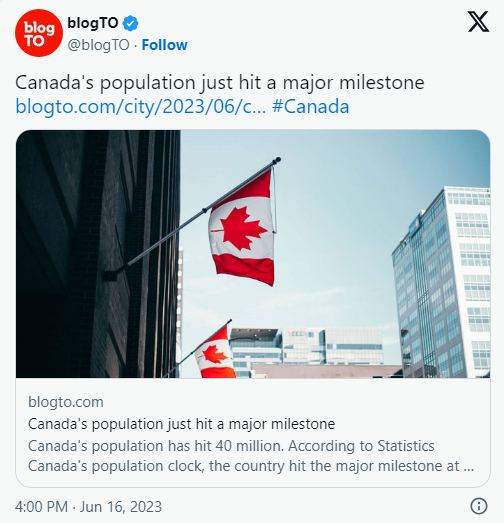The height and width of the screenshot is (523, 504).
Task: Follow the blogTO account
Action: [164, 45]
